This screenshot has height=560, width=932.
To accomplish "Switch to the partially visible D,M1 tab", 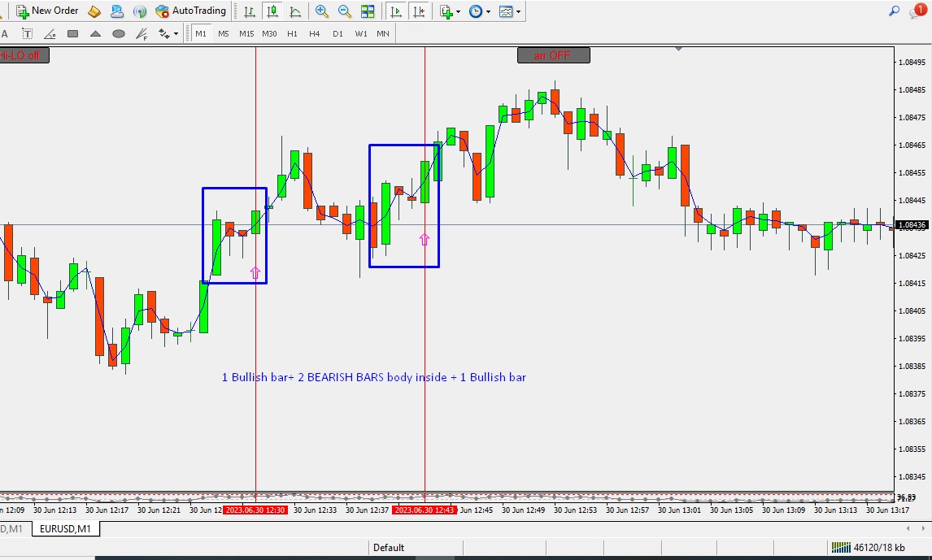I will [x=12, y=528].
